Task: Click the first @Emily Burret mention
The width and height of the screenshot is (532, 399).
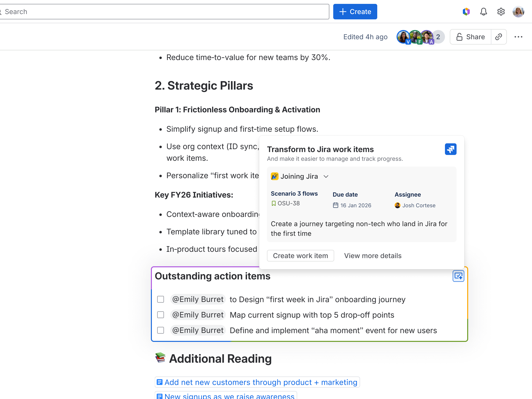Action: (x=198, y=299)
